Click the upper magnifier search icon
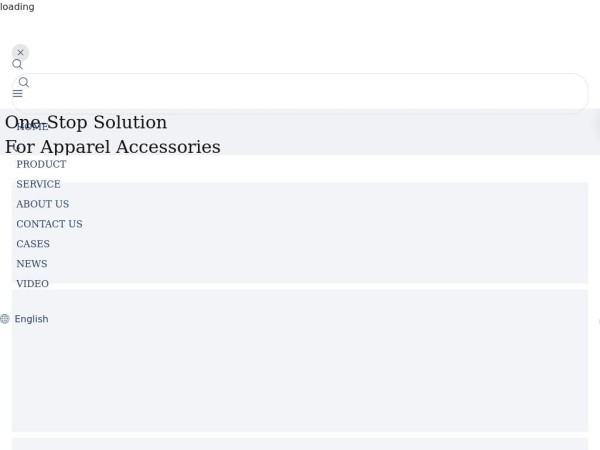 (17, 64)
